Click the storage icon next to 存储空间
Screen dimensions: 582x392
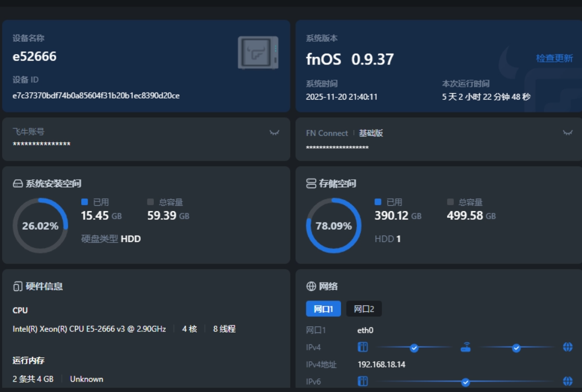[x=311, y=184]
